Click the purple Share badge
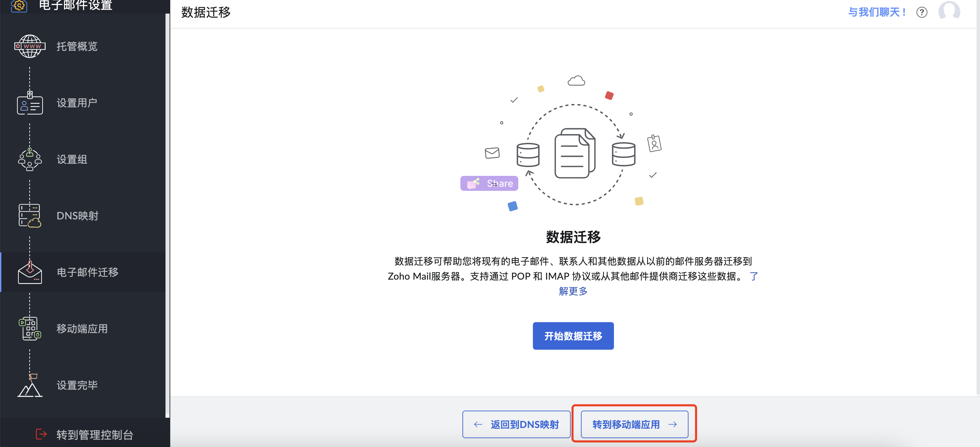The width and height of the screenshot is (980, 447). click(489, 184)
